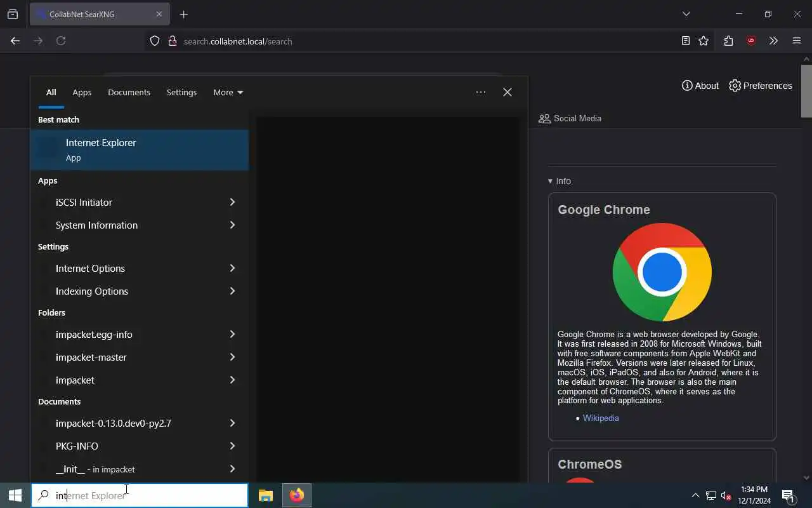The height and width of the screenshot is (508, 812).
Task: Open search panel options ellipsis
Action: [481, 92]
